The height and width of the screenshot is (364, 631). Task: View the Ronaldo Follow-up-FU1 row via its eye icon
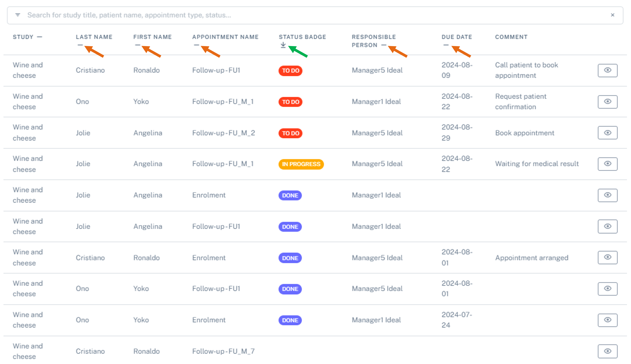tap(607, 70)
